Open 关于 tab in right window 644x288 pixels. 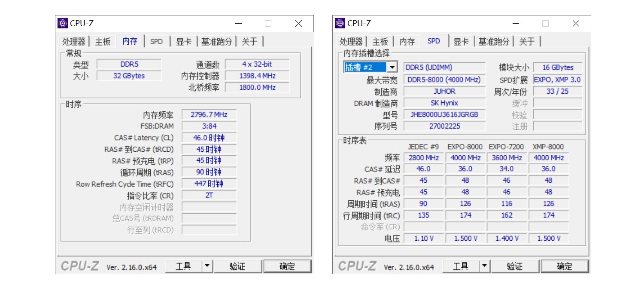(527, 41)
